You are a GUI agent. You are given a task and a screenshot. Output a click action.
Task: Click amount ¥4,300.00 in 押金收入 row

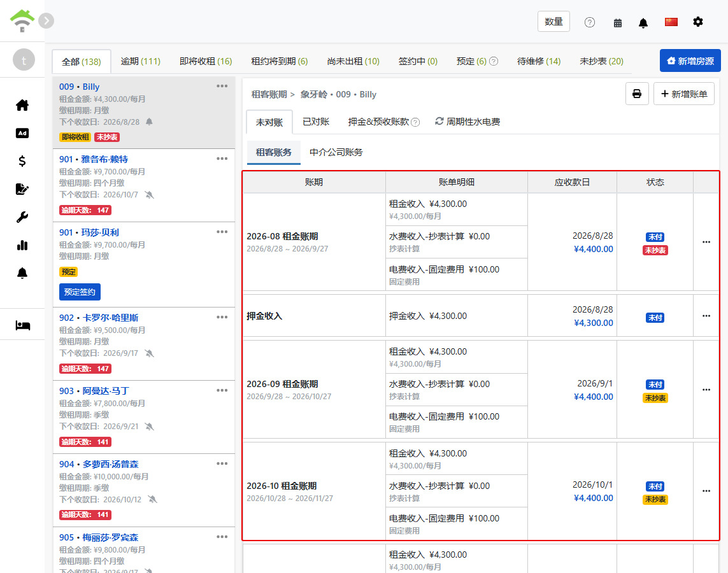(594, 322)
